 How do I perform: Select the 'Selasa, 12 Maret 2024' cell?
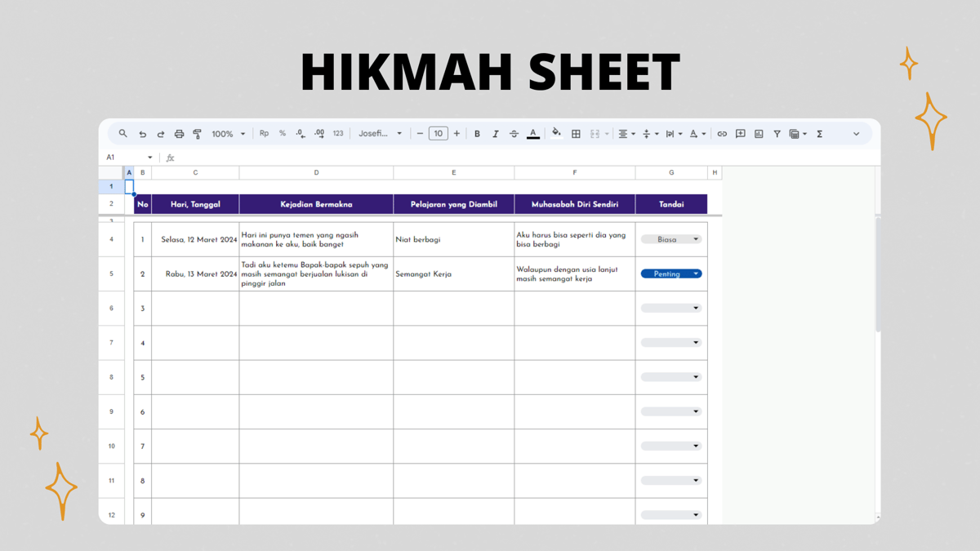[195, 240]
